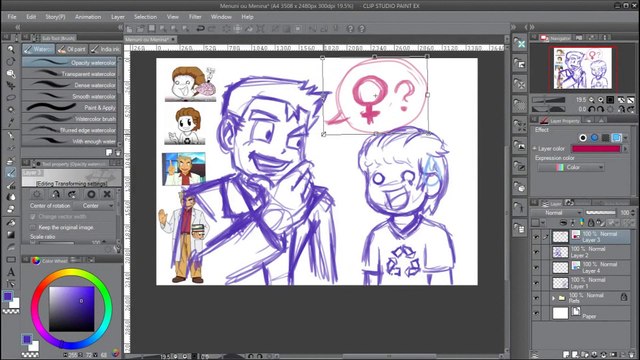Click the new raster layer icon
Viewport: 640px width, 360px height.
click(x=567, y=354)
